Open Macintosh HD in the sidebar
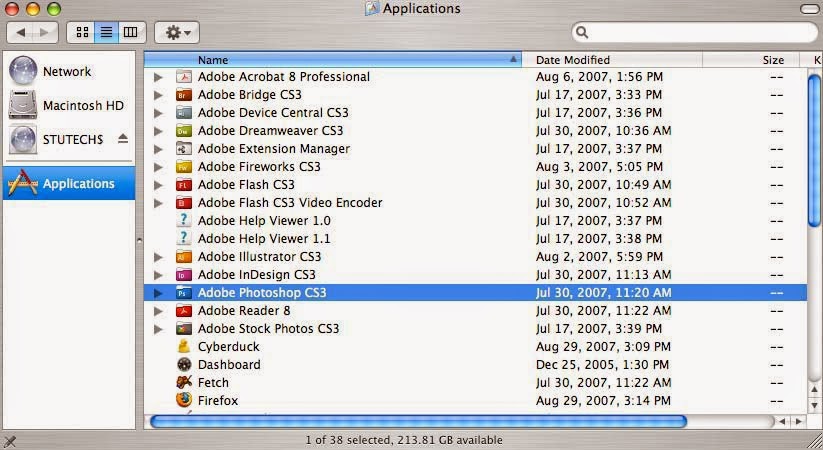Viewport: 823px width, 450px height. click(x=69, y=105)
